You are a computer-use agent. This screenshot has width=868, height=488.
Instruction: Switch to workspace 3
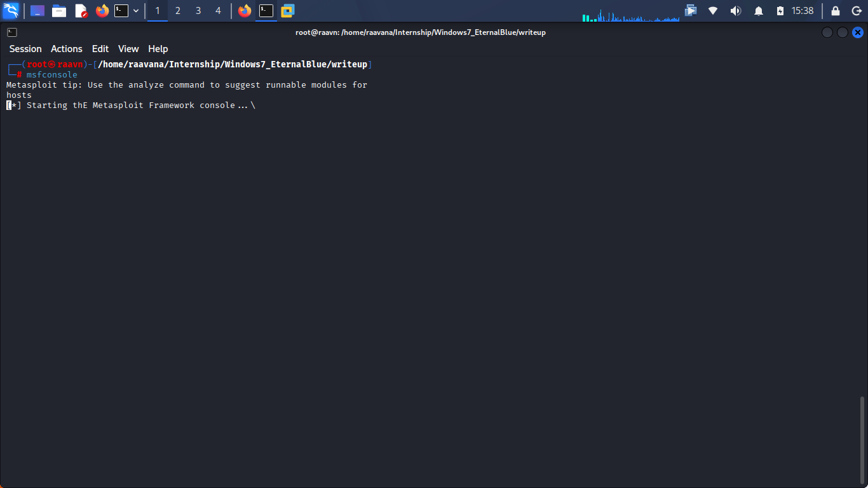tap(198, 11)
